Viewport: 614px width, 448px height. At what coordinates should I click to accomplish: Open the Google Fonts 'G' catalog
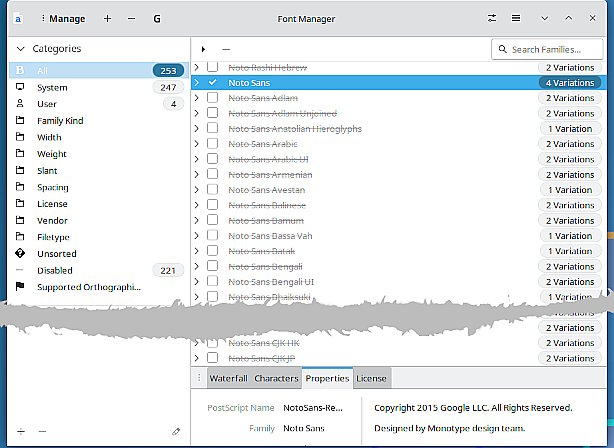click(157, 18)
